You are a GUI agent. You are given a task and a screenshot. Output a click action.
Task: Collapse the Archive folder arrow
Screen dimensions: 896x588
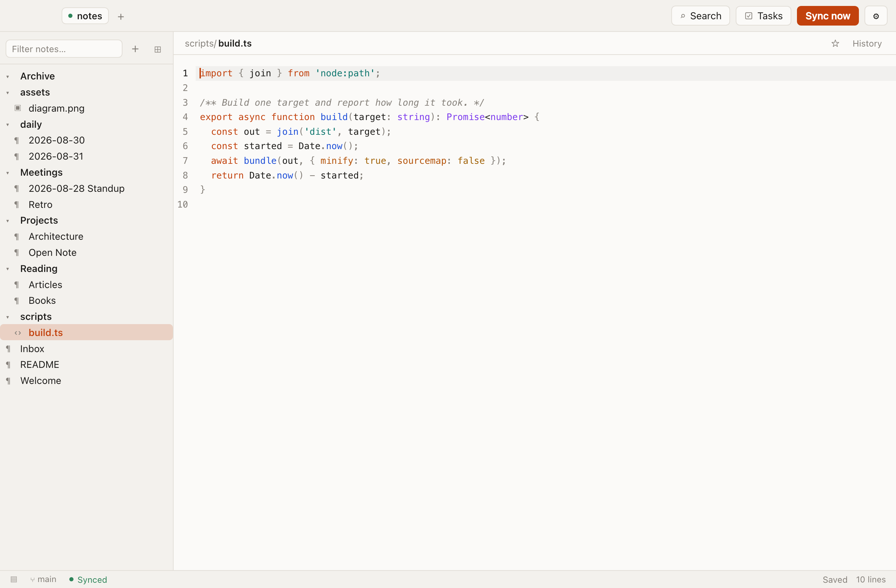pyautogui.click(x=8, y=76)
